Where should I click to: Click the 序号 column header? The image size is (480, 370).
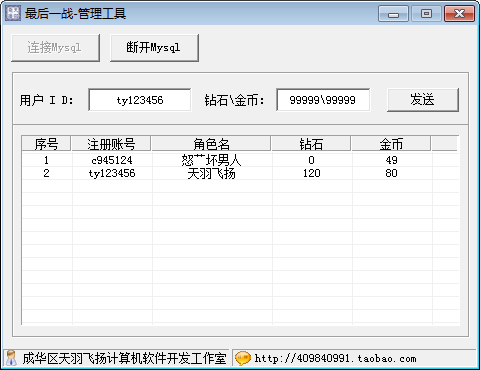point(46,144)
